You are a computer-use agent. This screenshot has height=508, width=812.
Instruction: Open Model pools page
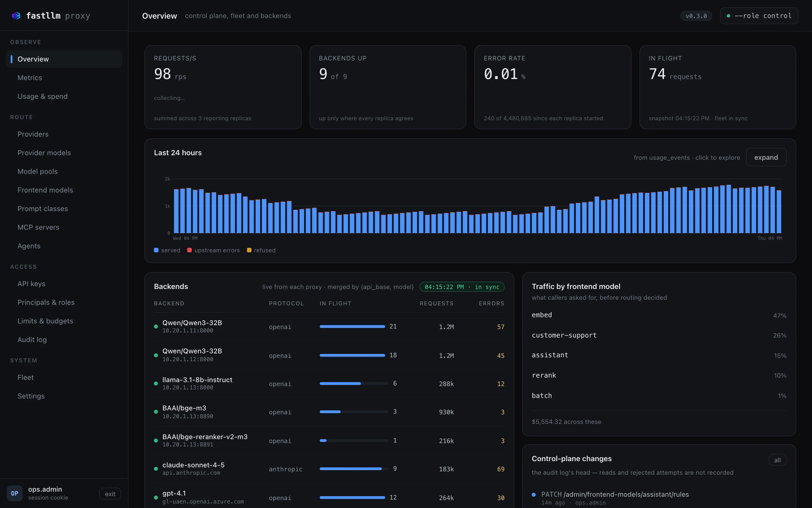click(x=64, y=171)
